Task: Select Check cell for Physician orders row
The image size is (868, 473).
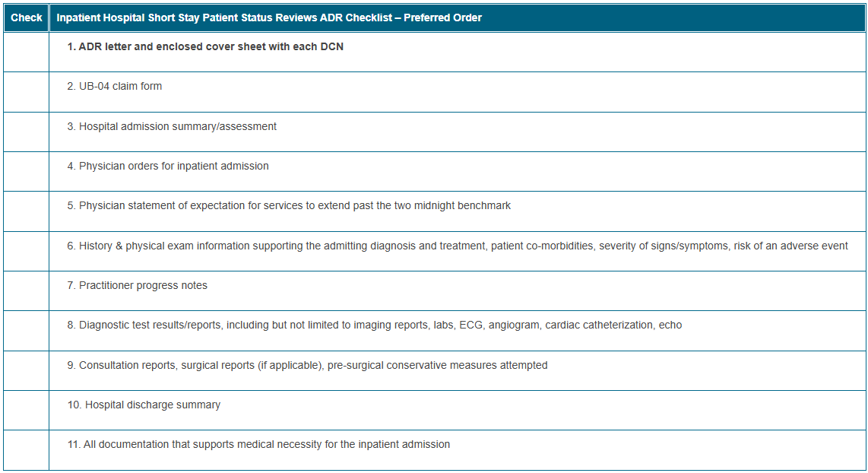Action: click(26, 171)
